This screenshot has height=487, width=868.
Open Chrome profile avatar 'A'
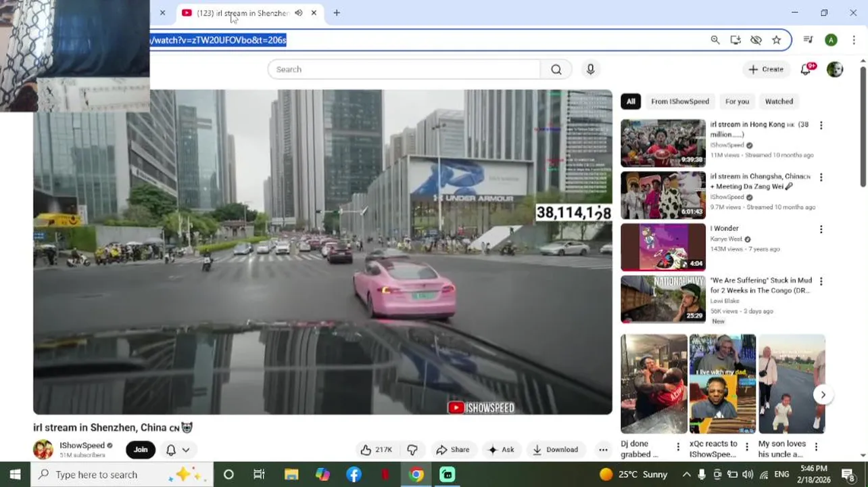click(831, 40)
